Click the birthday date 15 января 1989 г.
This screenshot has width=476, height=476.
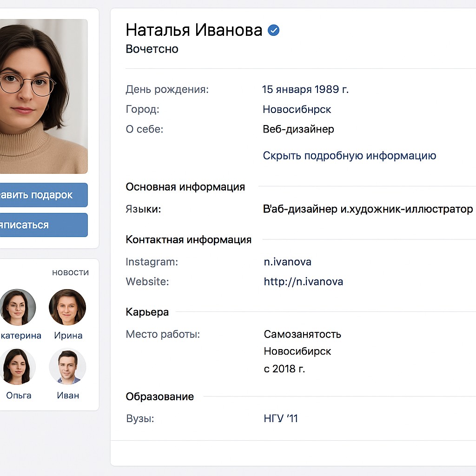305,89
